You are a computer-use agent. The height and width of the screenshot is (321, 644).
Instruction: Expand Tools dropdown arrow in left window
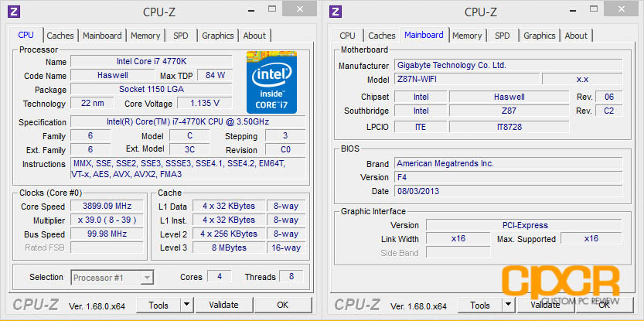pos(187,305)
